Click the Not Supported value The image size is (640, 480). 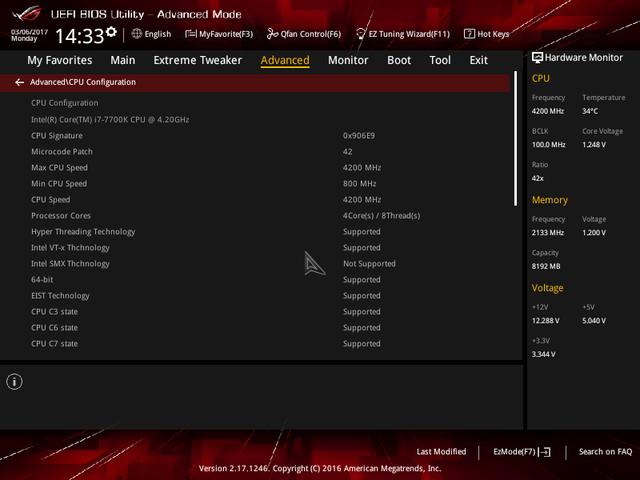pos(369,264)
